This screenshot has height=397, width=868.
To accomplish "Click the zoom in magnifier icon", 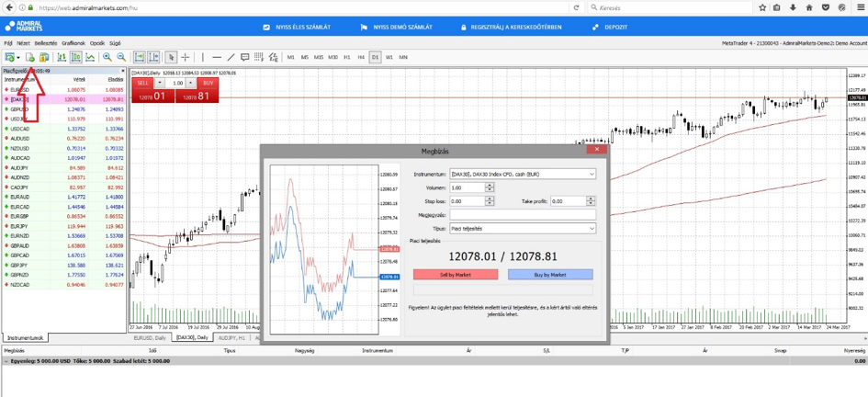I will tap(107, 57).
